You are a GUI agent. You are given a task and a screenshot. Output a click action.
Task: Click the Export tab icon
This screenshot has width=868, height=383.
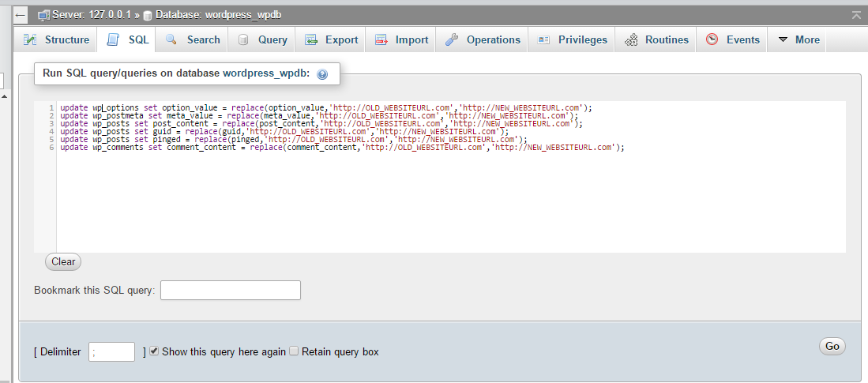click(311, 39)
